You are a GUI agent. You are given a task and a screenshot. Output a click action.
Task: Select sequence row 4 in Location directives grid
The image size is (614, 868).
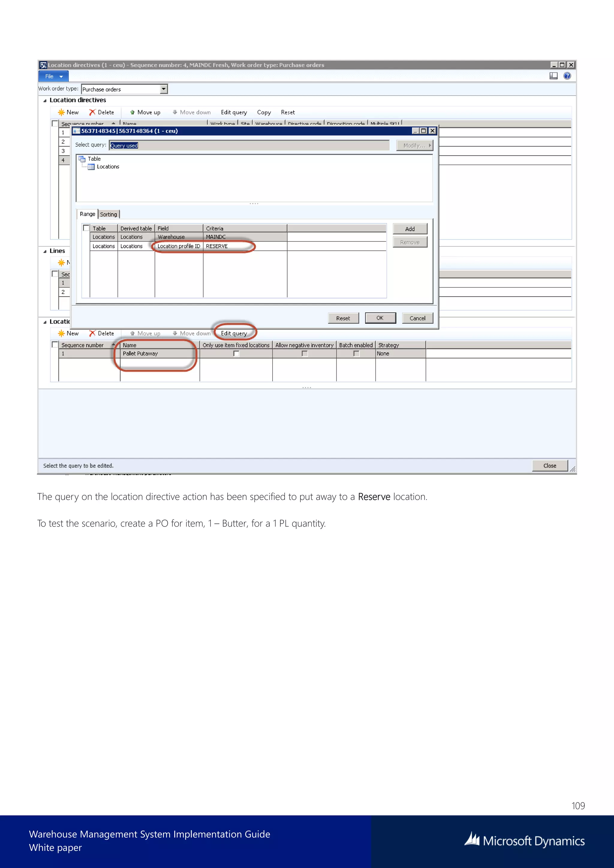(64, 160)
